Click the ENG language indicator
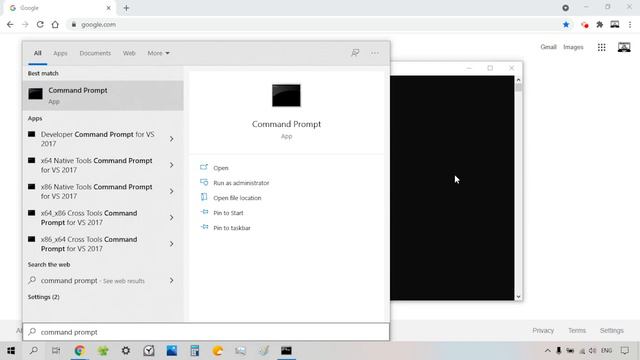Viewport: 640px width, 360px height. pyautogui.click(x=607, y=351)
